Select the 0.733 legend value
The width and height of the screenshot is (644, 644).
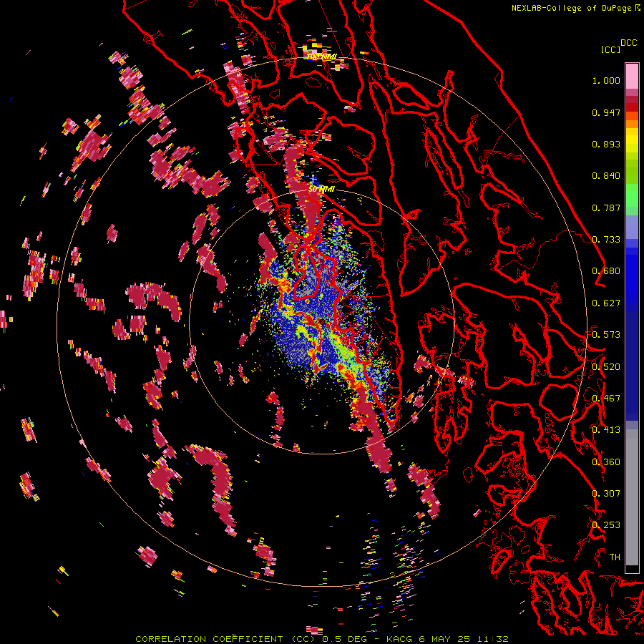pos(606,240)
